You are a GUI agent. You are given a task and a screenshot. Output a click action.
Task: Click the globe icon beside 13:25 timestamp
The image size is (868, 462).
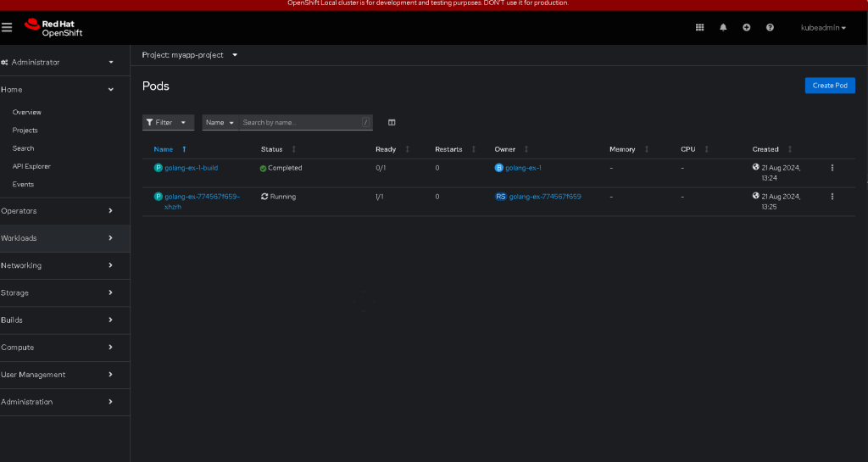(755, 195)
